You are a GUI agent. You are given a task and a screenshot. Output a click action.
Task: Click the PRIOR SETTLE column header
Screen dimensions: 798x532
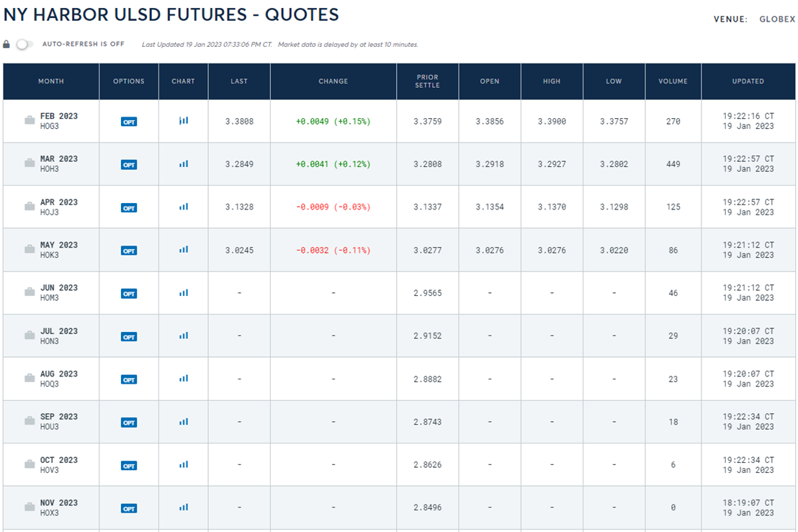click(428, 81)
